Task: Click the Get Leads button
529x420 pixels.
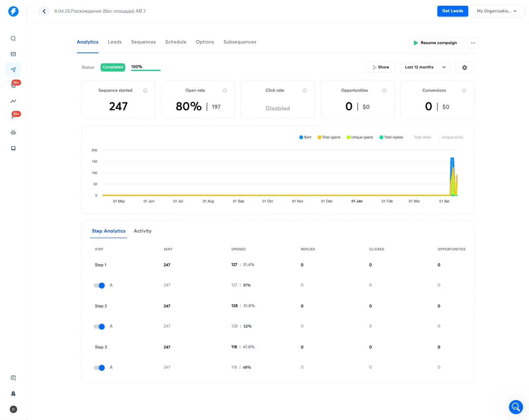Action: (452, 11)
